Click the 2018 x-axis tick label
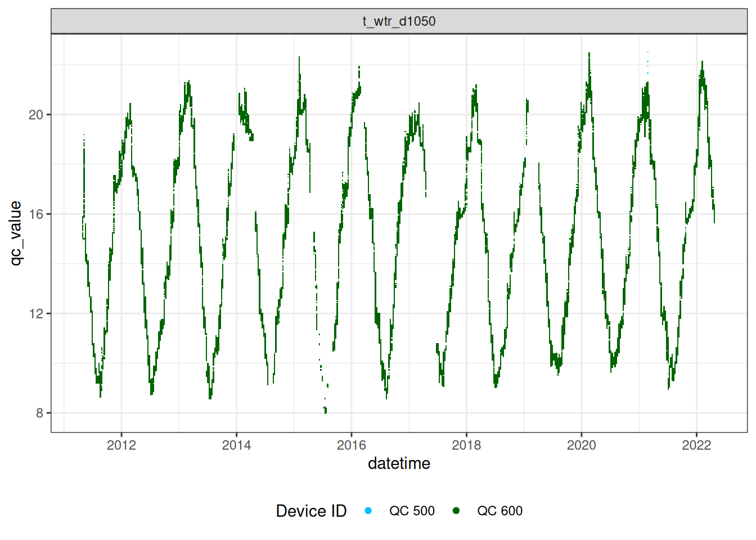 pyautogui.click(x=466, y=445)
